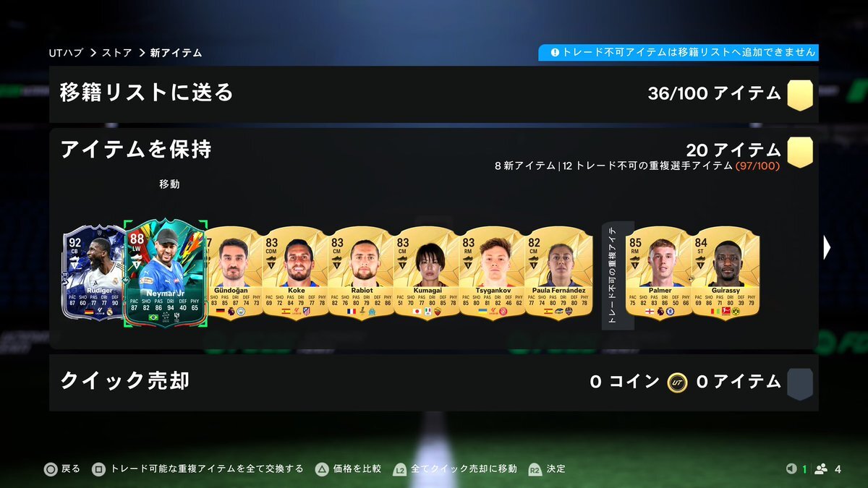The image size is (868, 488).
Task: Click the circle 戻る button icon
Action: (51, 469)
